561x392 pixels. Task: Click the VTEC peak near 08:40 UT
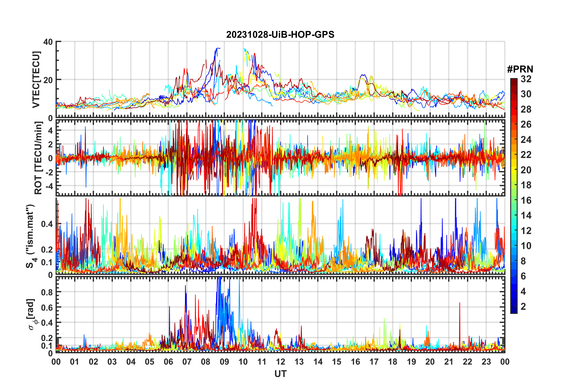coord(218,48)
